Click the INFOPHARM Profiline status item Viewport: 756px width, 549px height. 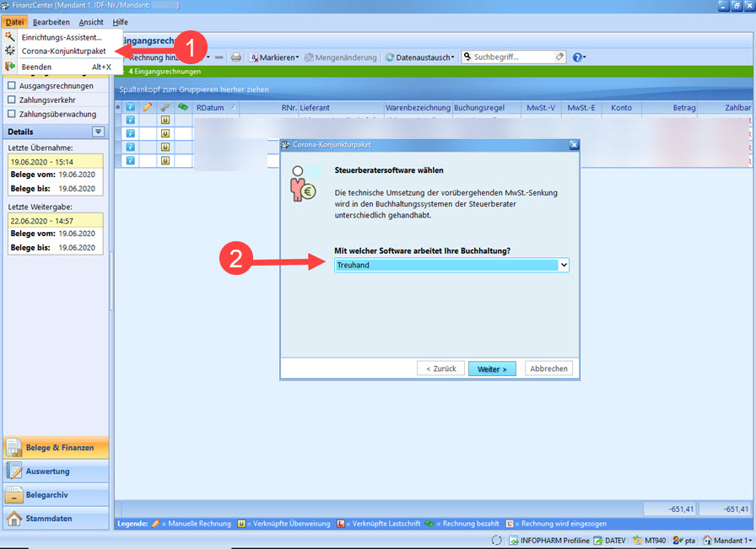pyautogui.click(x=547, y=540)
